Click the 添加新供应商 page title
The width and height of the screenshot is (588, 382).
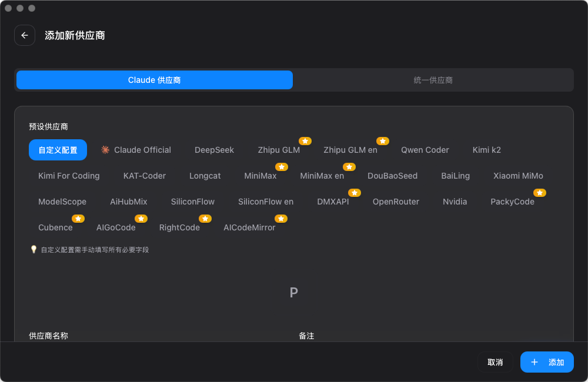[75, 35]
